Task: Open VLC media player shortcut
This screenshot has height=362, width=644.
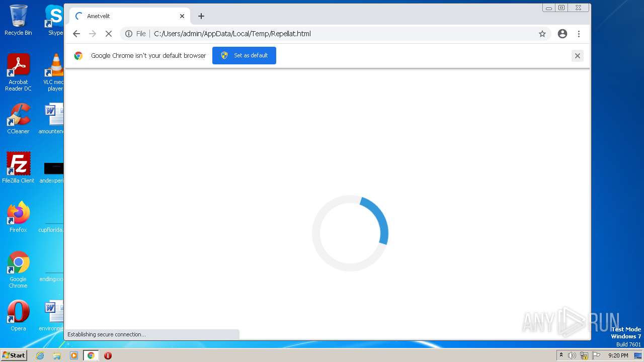Action: [54, 72]
